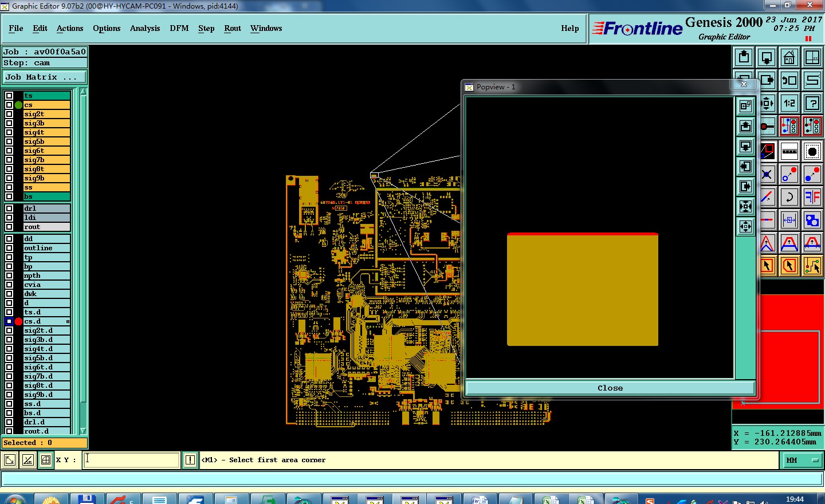Click the question mark help icon
The width and height of the screenshot is (825, 504).
point(812,103)
